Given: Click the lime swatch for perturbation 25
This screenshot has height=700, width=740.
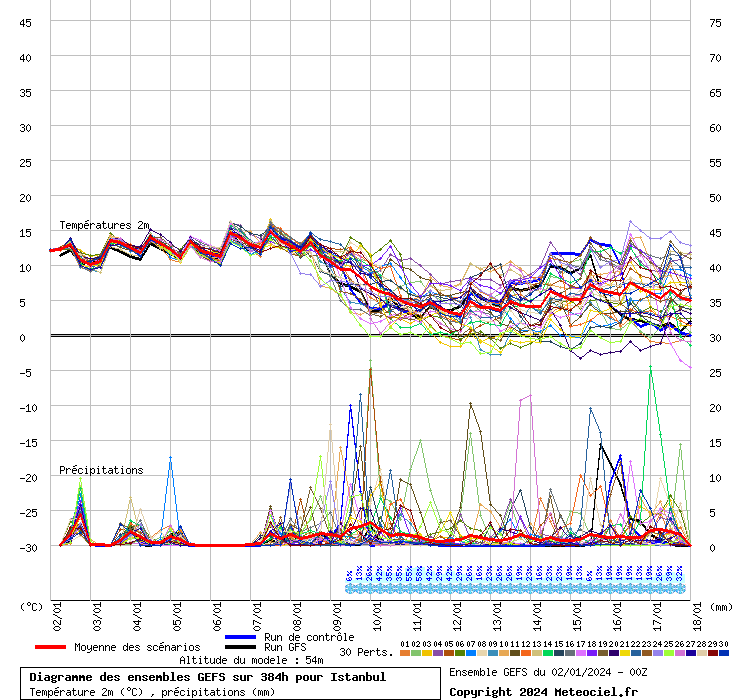Looking at the screenshot, I should (x=669, y=653).
